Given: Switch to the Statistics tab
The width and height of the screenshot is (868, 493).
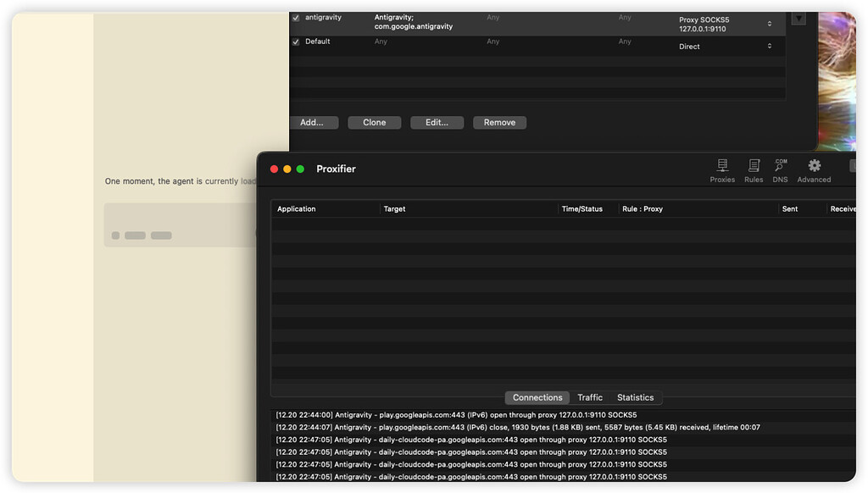Looking at the screenshot, I should tap(635, 397).
